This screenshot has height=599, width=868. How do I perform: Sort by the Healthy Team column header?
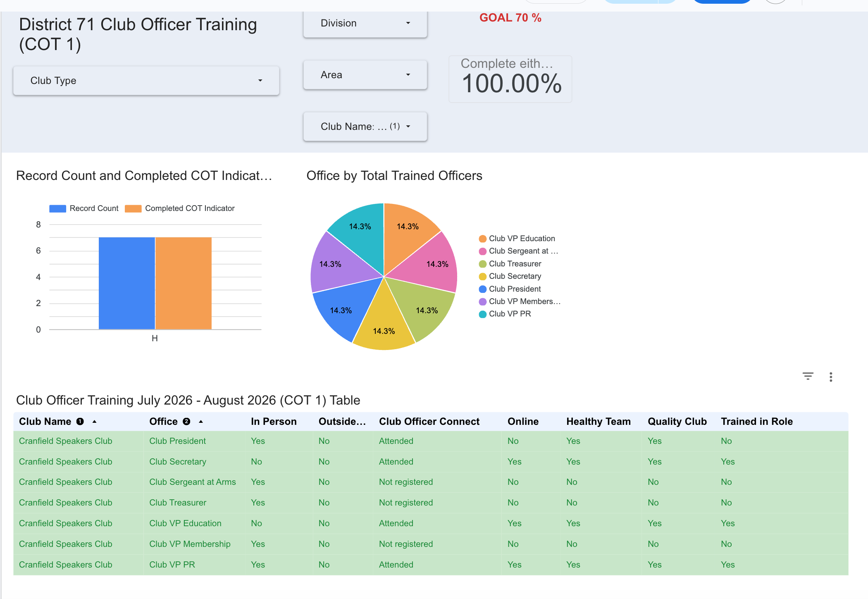[x=598, y=422]
